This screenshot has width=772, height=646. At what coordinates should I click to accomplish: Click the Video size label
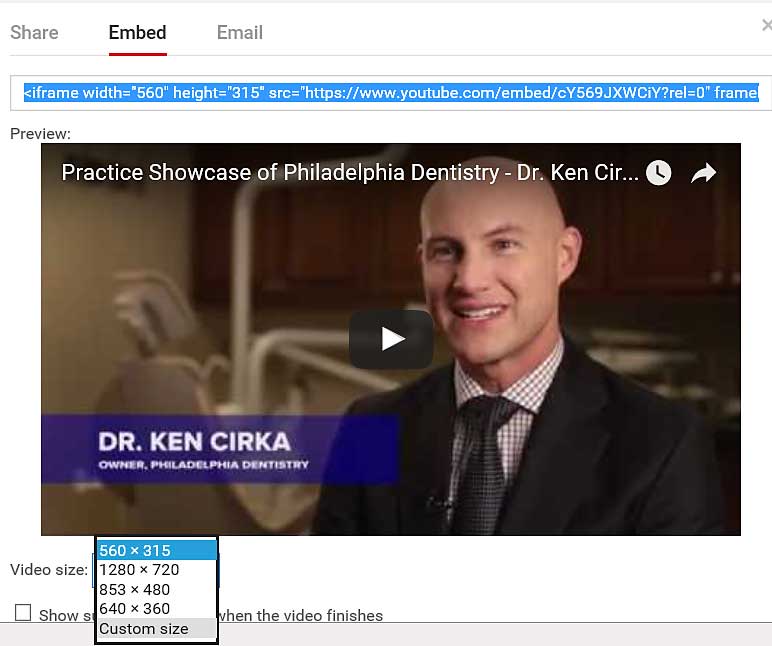click(49, 570)
